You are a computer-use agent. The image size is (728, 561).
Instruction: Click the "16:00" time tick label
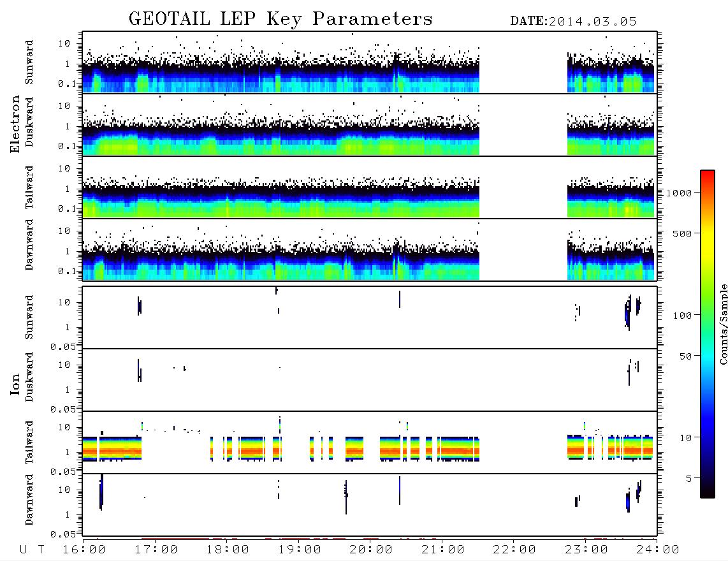coord(84,550)
